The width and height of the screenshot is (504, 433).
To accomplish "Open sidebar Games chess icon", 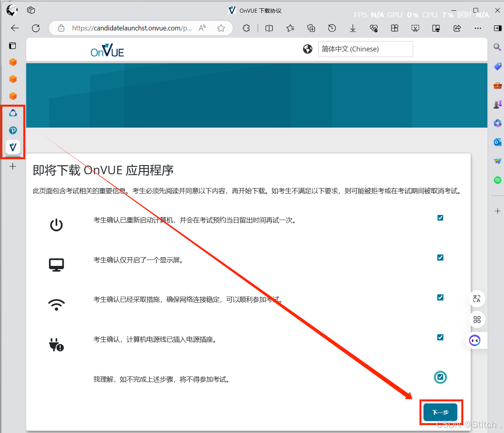I will click(x=497, y=104).
